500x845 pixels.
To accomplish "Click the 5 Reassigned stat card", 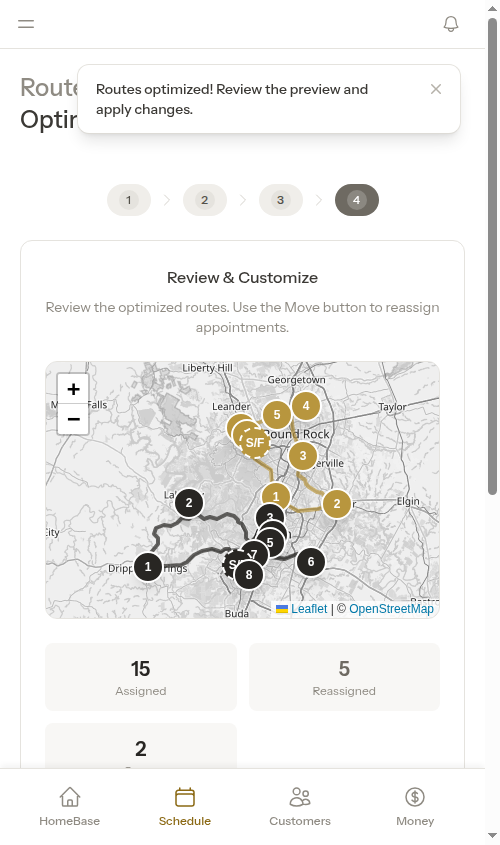I will [344, 677].
